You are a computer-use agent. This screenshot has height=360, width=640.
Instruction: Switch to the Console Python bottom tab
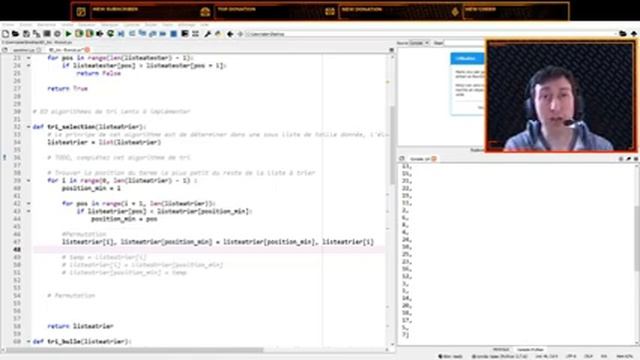[530, 350]
